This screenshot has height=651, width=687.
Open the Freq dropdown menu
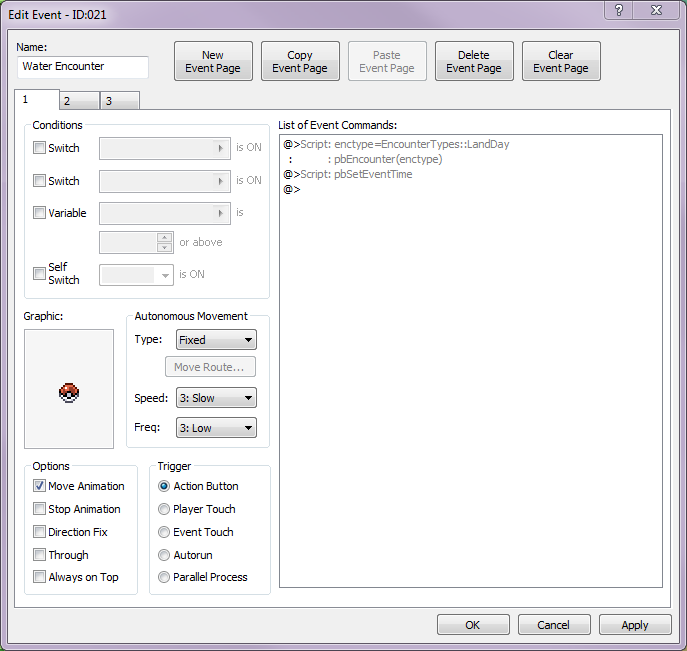[216, 428]
